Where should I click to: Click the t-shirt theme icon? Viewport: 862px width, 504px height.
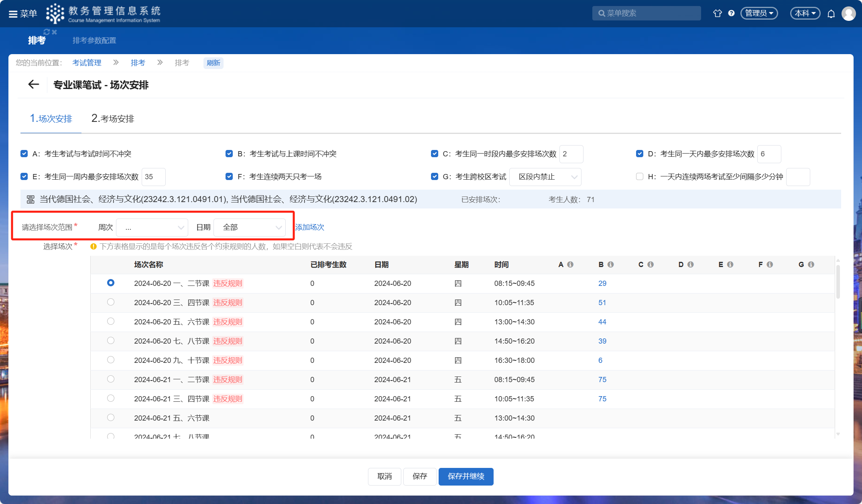point(718,13)
